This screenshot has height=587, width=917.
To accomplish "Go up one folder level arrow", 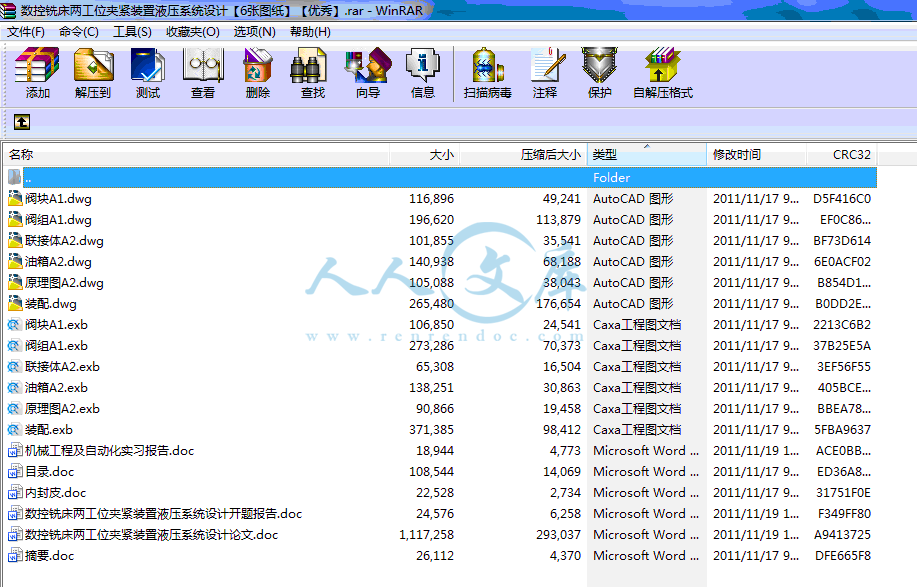I will point(22,122).
